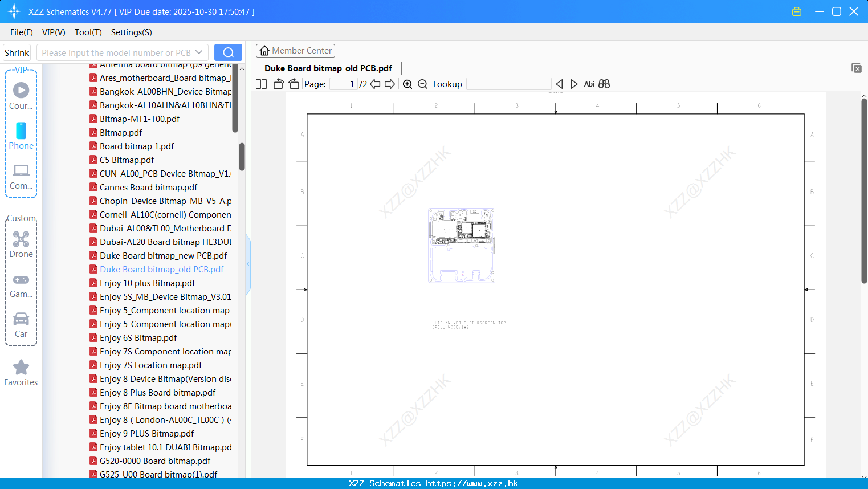Open Enjoy 7S Location map.pdf
This screenshot has width=868, height=489.
click(x=146, y=365)
